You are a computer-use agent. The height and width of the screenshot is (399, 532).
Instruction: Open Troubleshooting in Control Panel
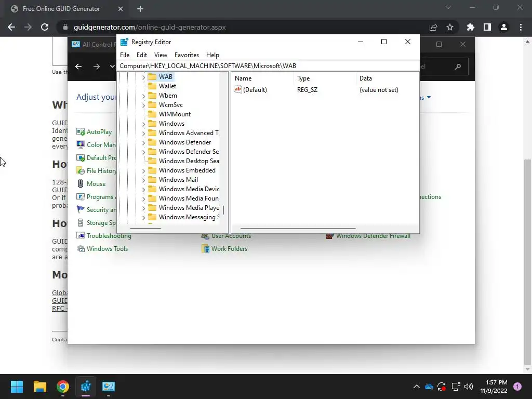[x=109, y=236]
